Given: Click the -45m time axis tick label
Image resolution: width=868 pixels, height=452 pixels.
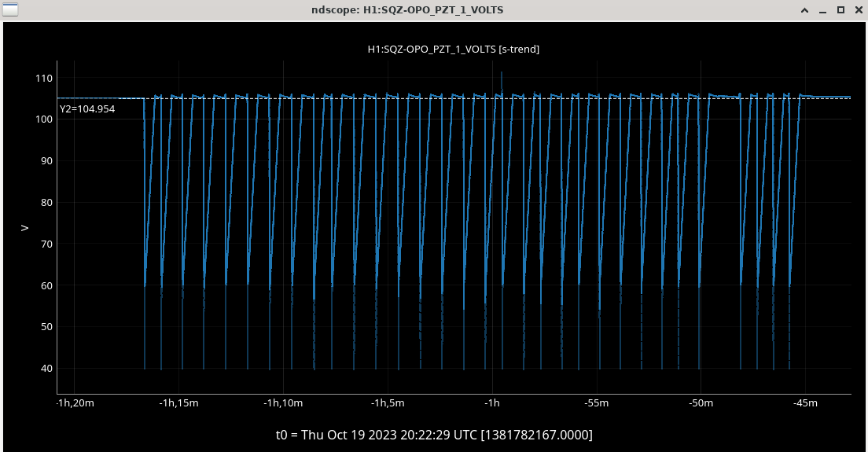Looking at the screenshot, I should [x=805, y=403].
